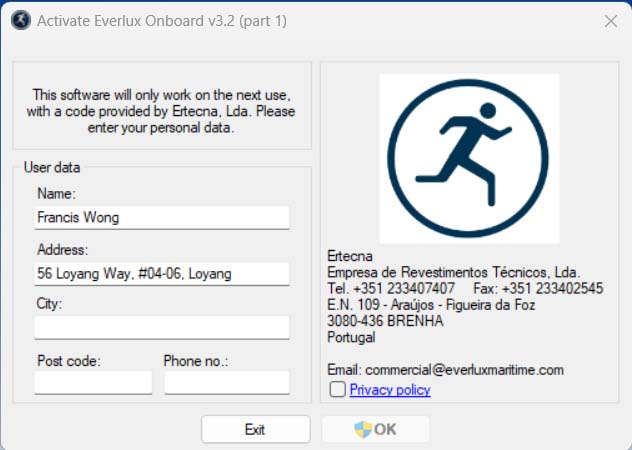Click the running man logo image
This screenshot has width=632, height=450.
click(x=470, y=158)
